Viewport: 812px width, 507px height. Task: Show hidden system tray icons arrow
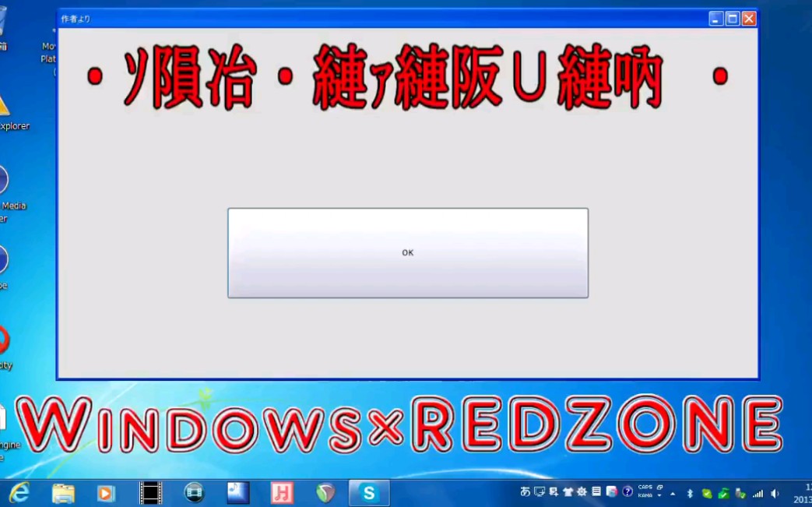[x=673, y=494]
